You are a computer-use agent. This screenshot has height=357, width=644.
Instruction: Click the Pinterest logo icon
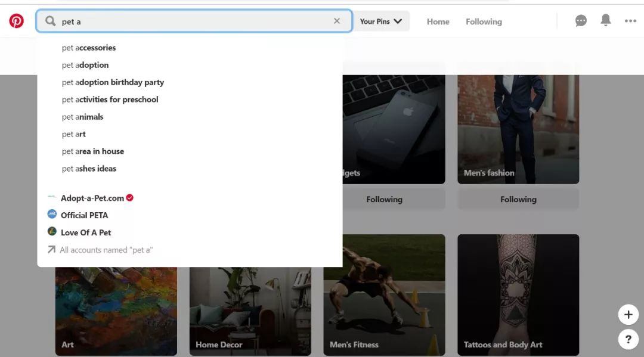click(x=16, y=21)
